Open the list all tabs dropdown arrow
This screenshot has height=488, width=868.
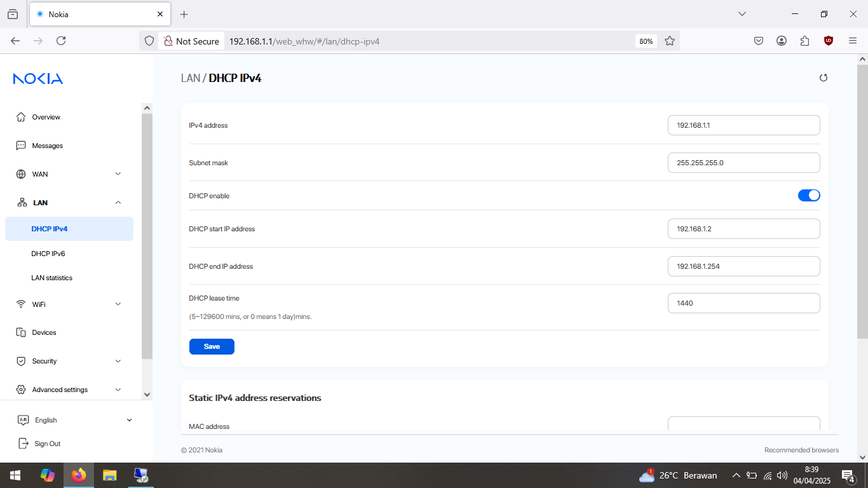pyautogui.click(x=742, y=14)
